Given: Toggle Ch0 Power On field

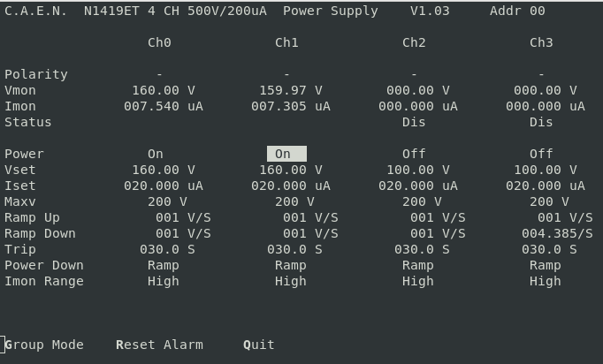Looking at the screenshot, I should (156, 154).
